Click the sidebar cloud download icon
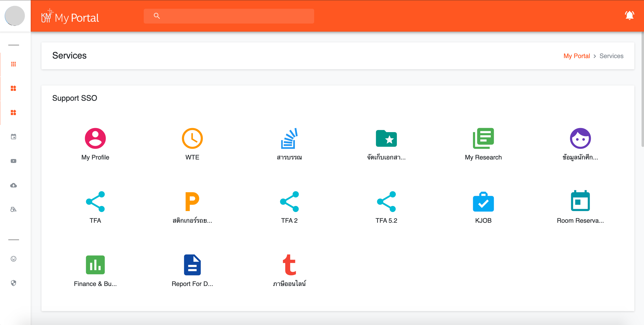644x325 pixels. click(x=13, y=185)
